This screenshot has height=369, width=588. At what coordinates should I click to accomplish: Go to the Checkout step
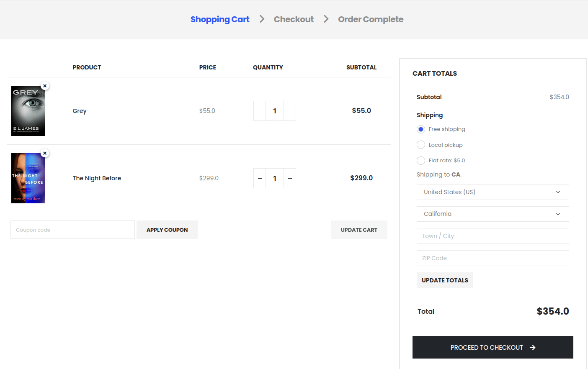[x=293, y=19]
